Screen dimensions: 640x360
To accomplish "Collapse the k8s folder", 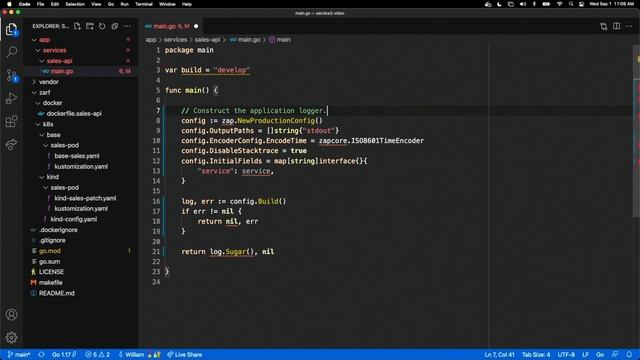I will click(81, 124).
